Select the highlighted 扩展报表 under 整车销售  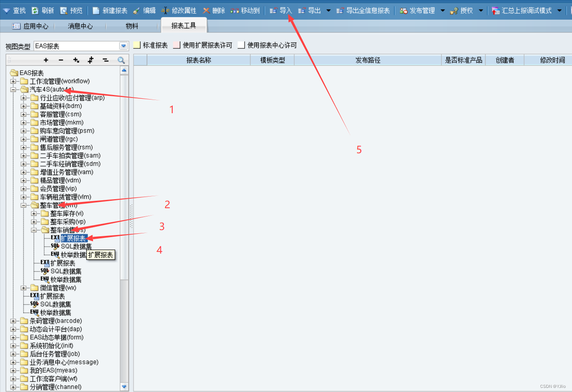pos(73,238)
